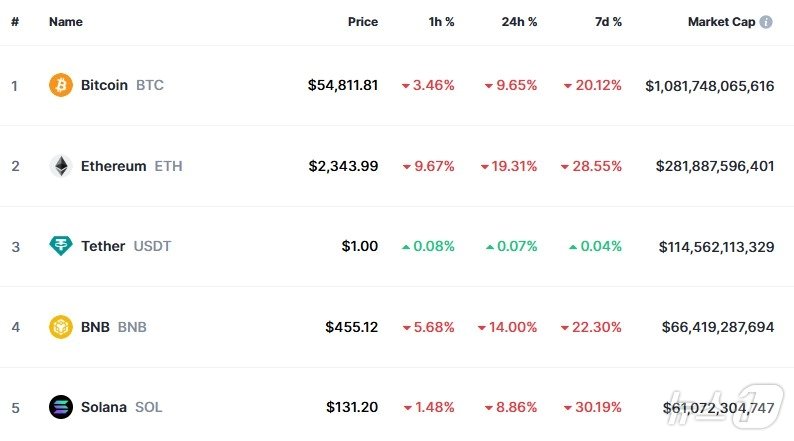Sort by the # rank column header
The width and height of the screenshot is (794, 441).
pos(15,22)
